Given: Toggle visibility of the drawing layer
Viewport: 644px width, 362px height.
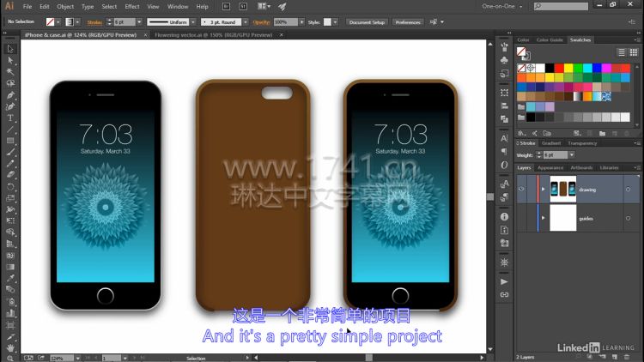Looking at the screenshot, I should pyautogui.click(x=521, y=190).
